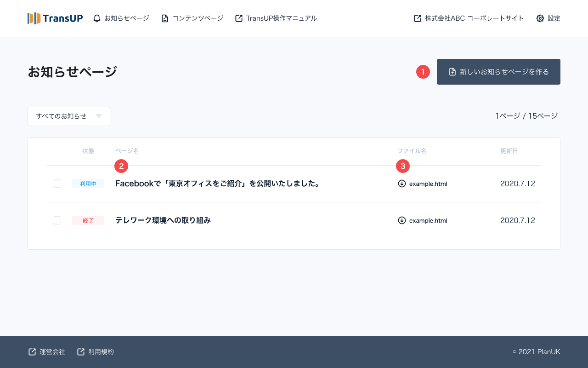Visit 株式会社ABC コーポレートサイト link
This screenshot has width=588, height=368.
pyautogui.click(x=469, y=18)
